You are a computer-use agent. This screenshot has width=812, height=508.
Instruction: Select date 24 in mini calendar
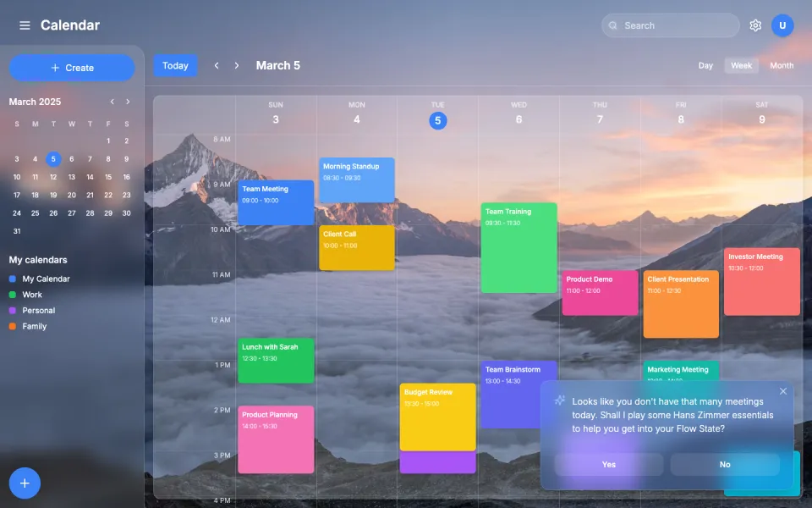(x=17, y=213)
